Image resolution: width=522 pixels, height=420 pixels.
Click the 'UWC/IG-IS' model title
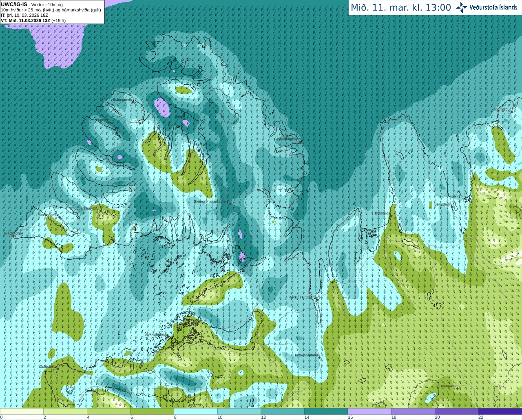click(14, 4)
